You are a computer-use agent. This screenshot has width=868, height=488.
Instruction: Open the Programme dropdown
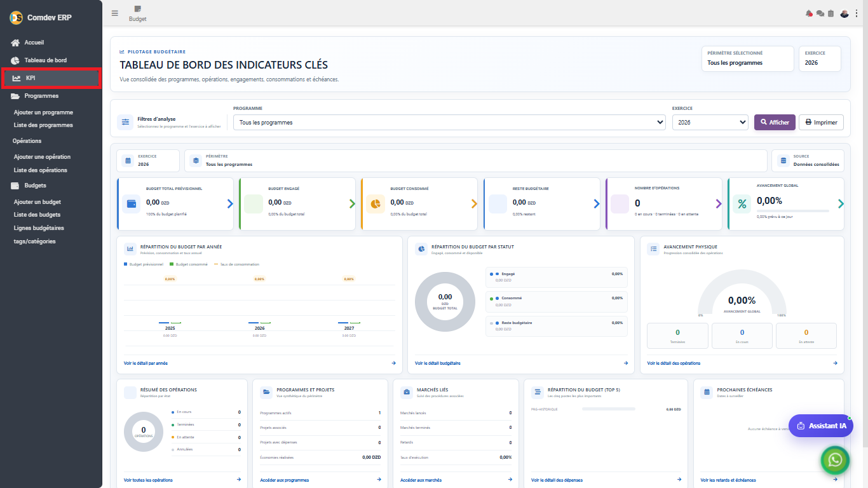tap(449, 122)
